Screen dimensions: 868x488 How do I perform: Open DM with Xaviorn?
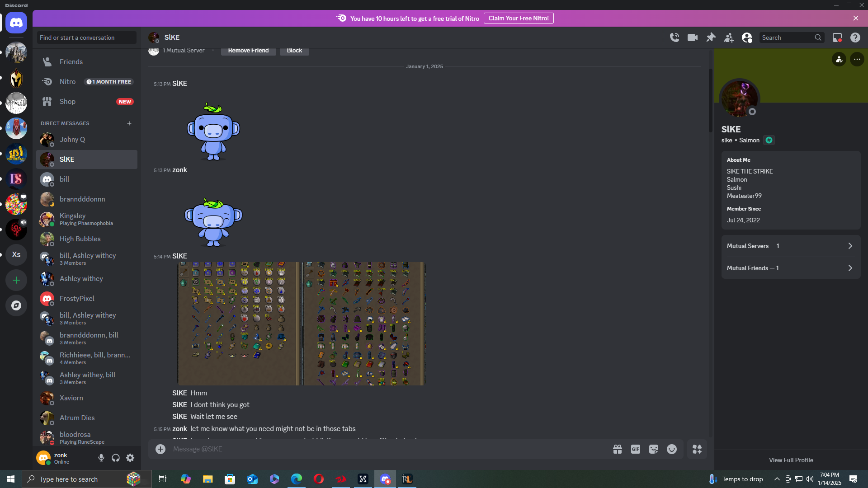click(x=87, y=398)
